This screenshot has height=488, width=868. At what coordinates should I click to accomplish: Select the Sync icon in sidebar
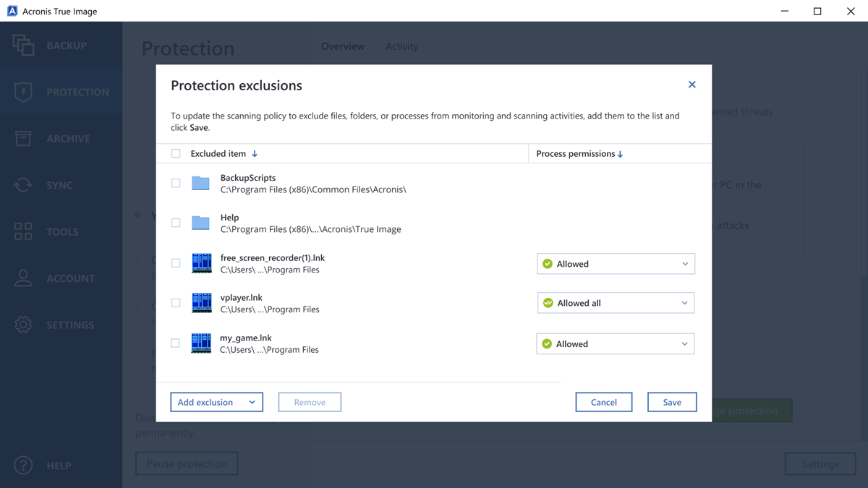coord(23,185)
